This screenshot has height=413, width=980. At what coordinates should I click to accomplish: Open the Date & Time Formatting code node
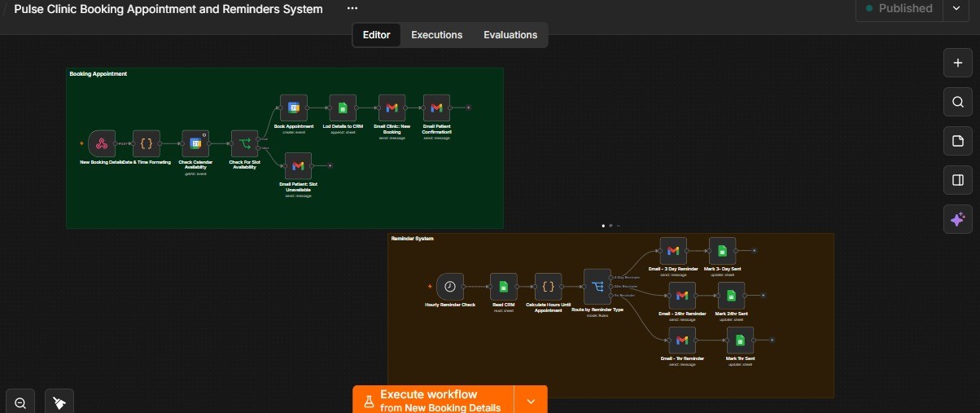point(147,143)
